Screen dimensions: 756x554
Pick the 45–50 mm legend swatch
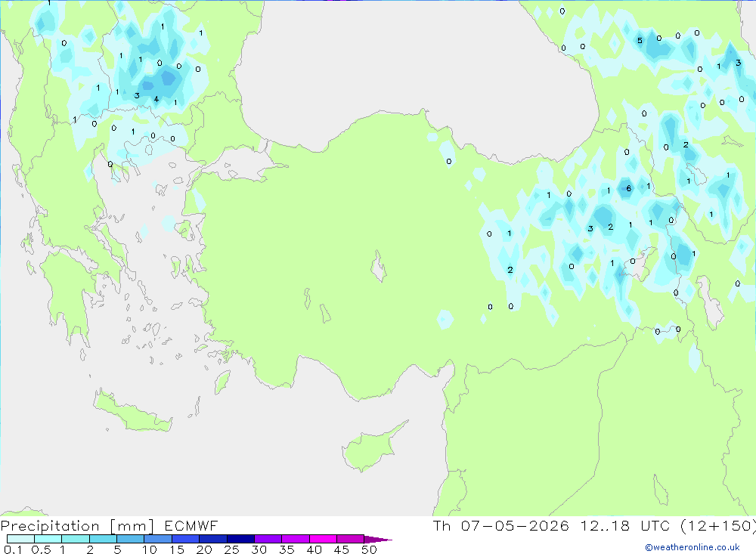pos(351,539)
